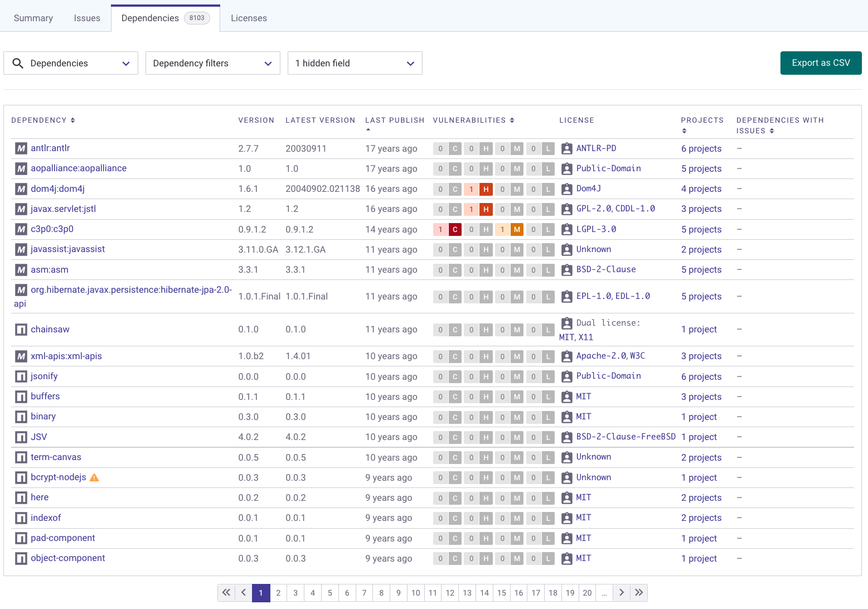Select the Dependencies tab
This screenshot has width=868, height=609.
(166, 18)
